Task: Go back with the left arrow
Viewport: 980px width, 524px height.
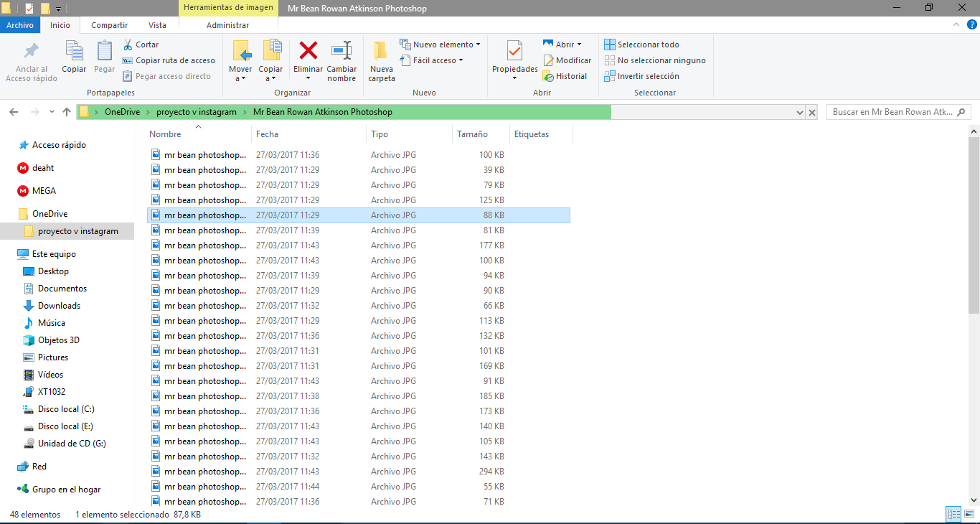Action: [13, 112]
